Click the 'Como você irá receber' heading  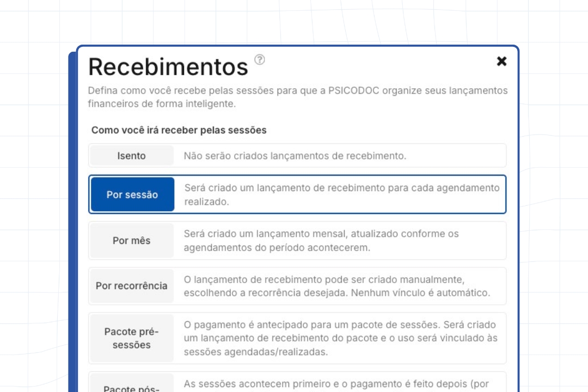click(x=179, y=130)
